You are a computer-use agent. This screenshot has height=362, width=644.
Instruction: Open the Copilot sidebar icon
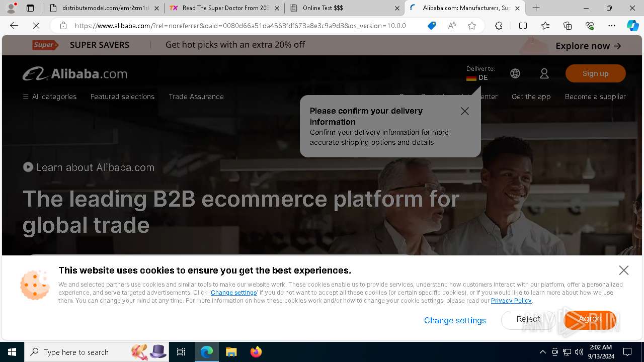pos(632,26)
